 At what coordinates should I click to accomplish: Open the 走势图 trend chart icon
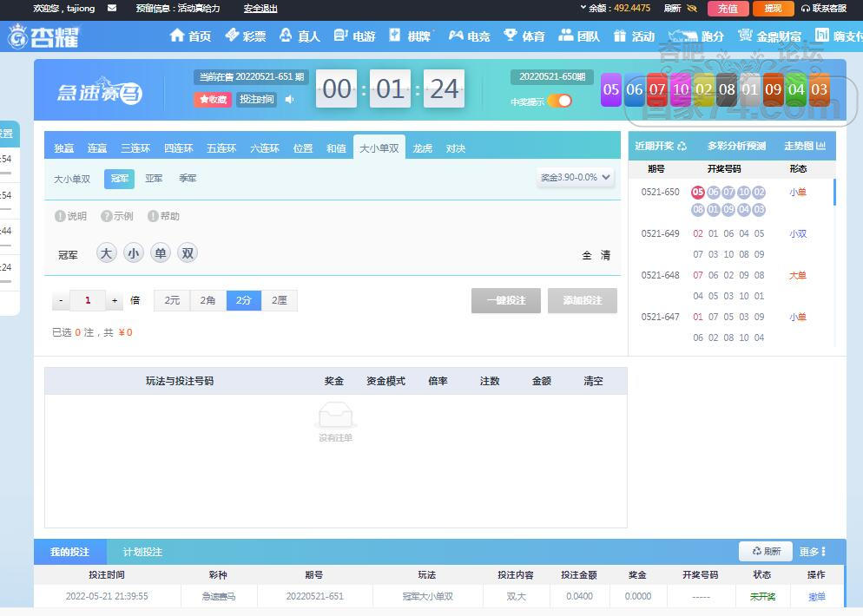click(820, 146)
